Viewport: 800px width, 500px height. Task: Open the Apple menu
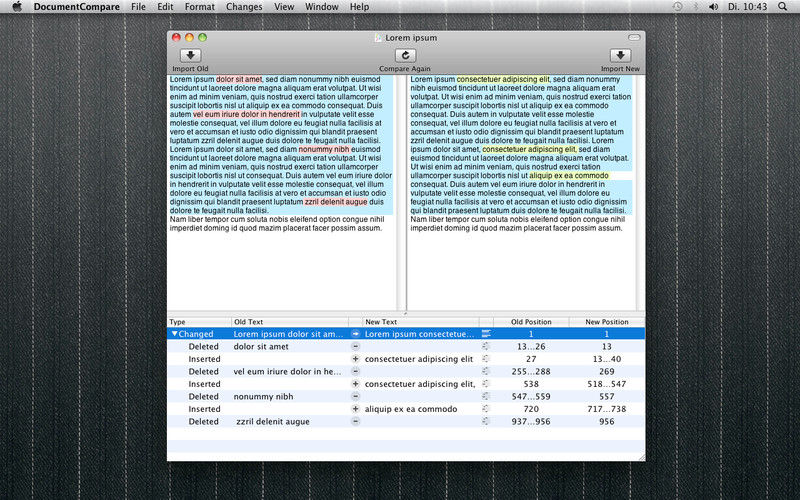point(16,7)
